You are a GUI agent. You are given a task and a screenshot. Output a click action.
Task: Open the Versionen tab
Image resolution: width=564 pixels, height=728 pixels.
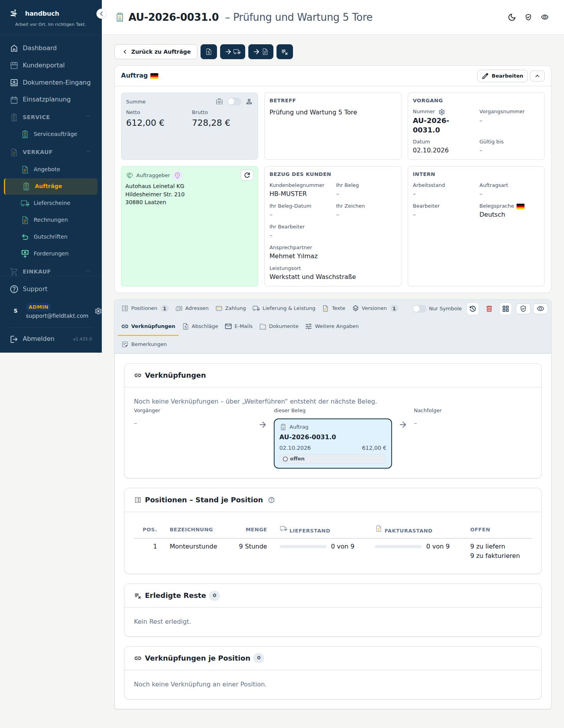[x=375, y=308]
